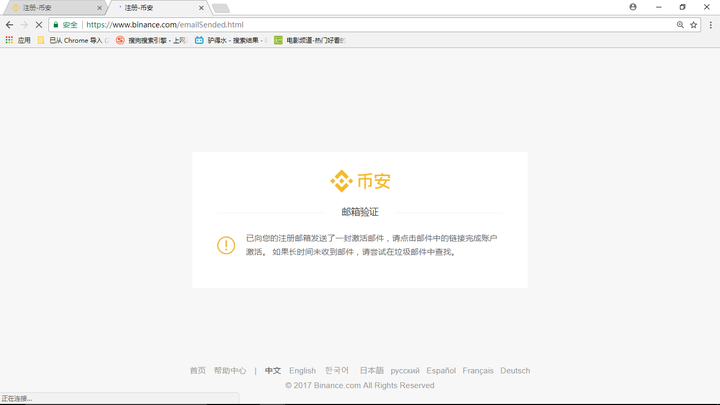The height and width of the screenshot is (405, 720).
Task: Open the Chrome three-dot menu
Action: [710, 25]
